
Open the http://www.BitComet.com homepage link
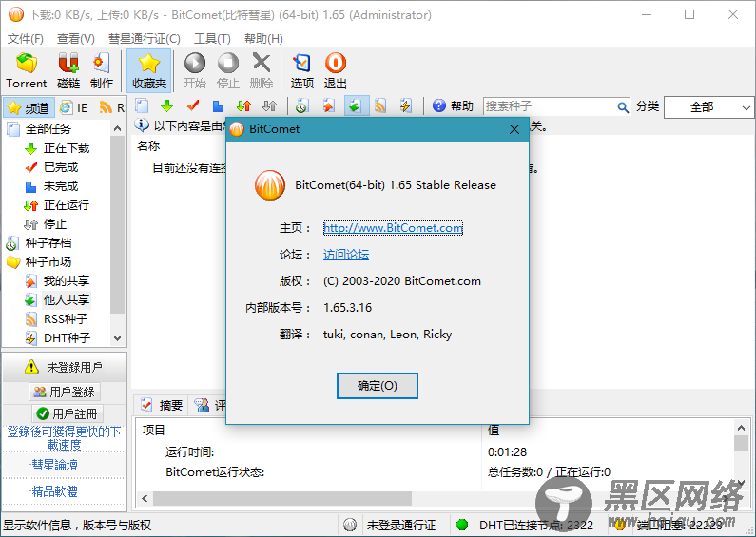pos(393,227)
